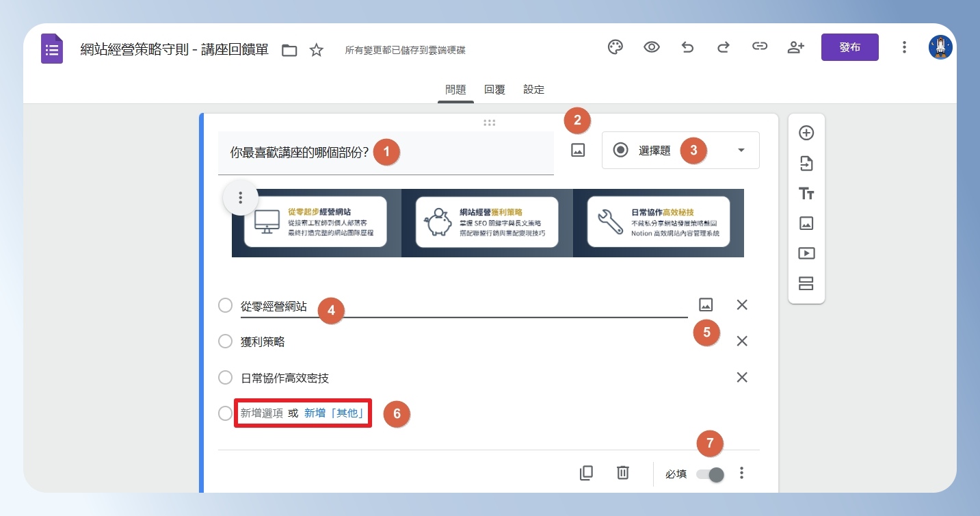This screenshot has width=980, height=516.
Task: Add collaborators with the person-plus icon
Action: [795, 47]
